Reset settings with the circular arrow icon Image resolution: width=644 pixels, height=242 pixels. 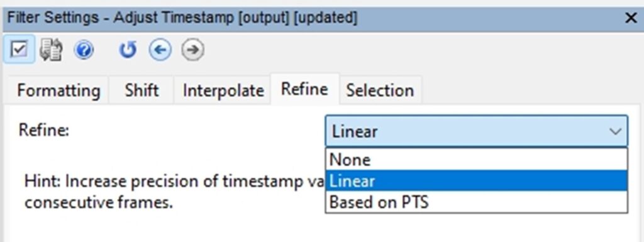point(127,50)
